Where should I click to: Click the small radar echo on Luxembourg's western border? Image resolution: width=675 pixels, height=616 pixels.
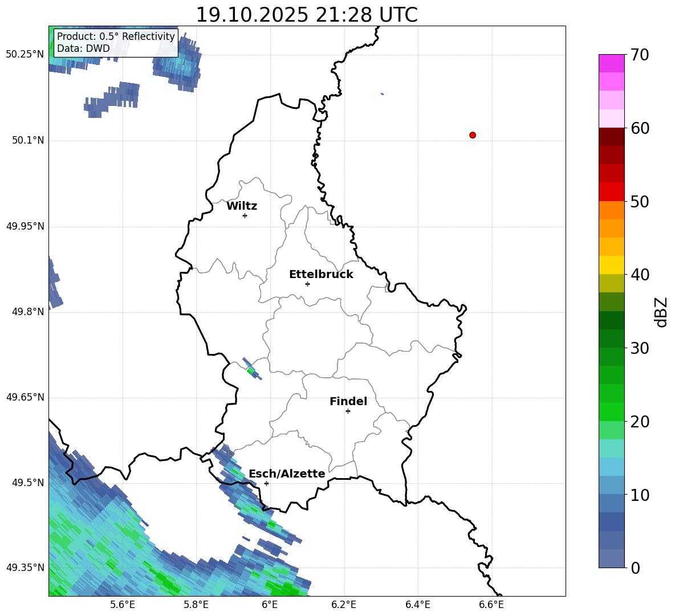coord(252,369)
